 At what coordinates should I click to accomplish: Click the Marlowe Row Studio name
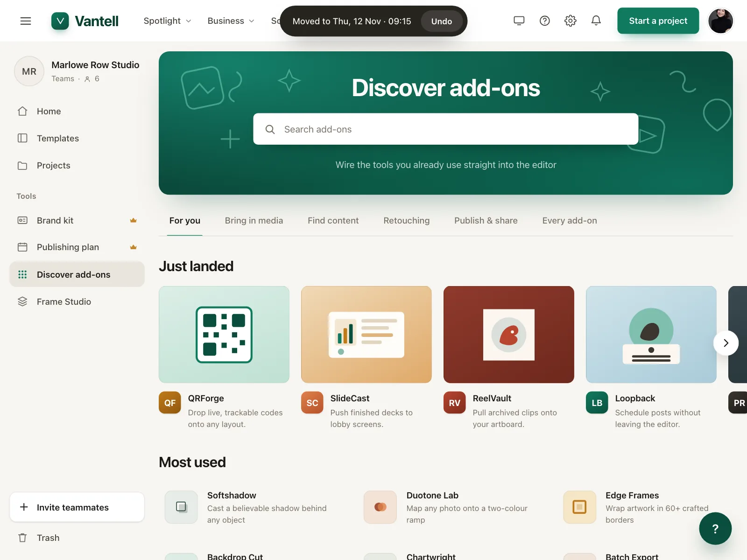pos(95,65)
